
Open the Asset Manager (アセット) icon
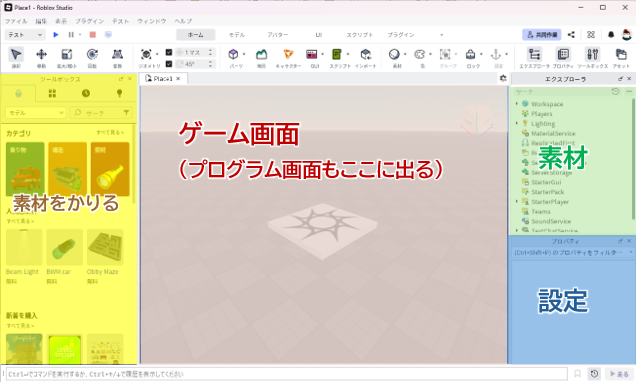(621, 54)
